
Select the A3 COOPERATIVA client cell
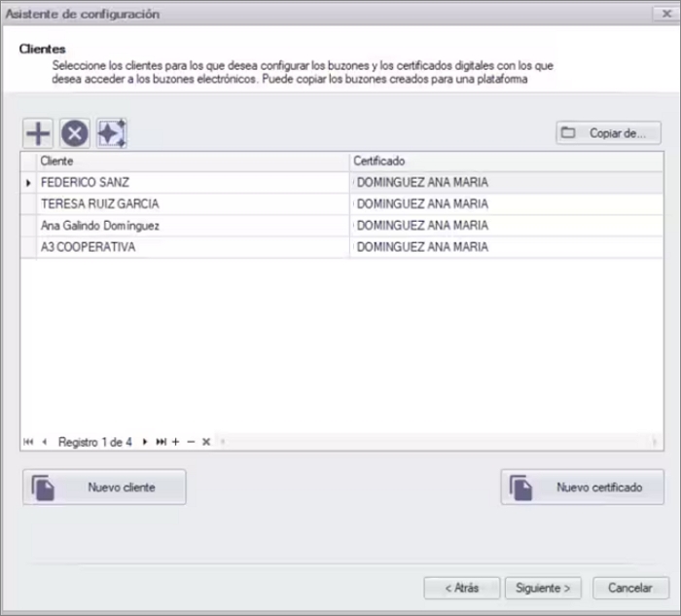click(194, 247)
